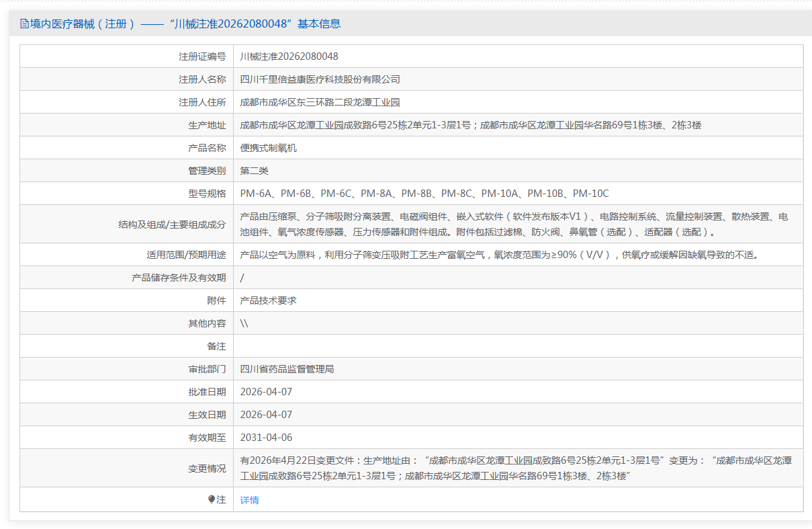
Task: Click the 备注 label
Action: (x=216, y=346)
